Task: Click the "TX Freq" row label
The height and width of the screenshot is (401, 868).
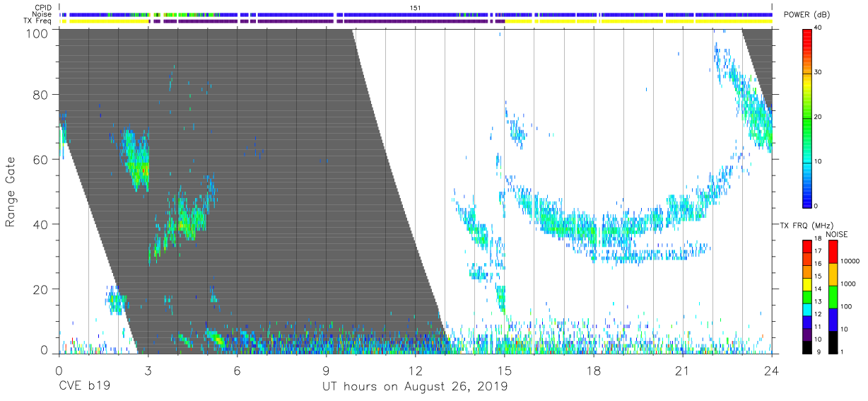Action: point(38,21)
